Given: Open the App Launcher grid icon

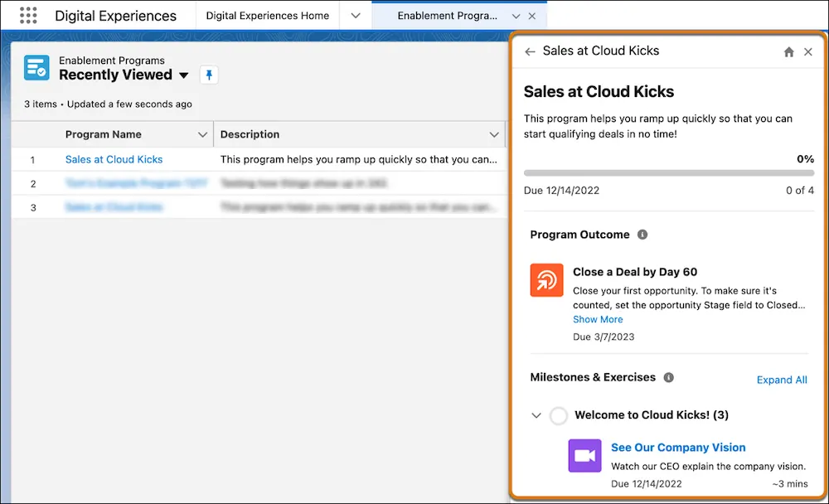Looking at the screenshot, I should pyautogui.click(x=27, y=15).
